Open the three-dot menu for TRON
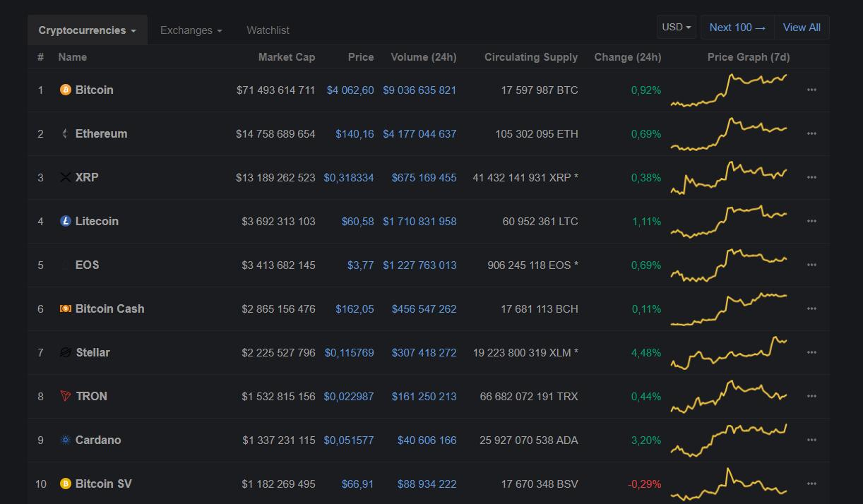863x504 pixels. [811, 396]
